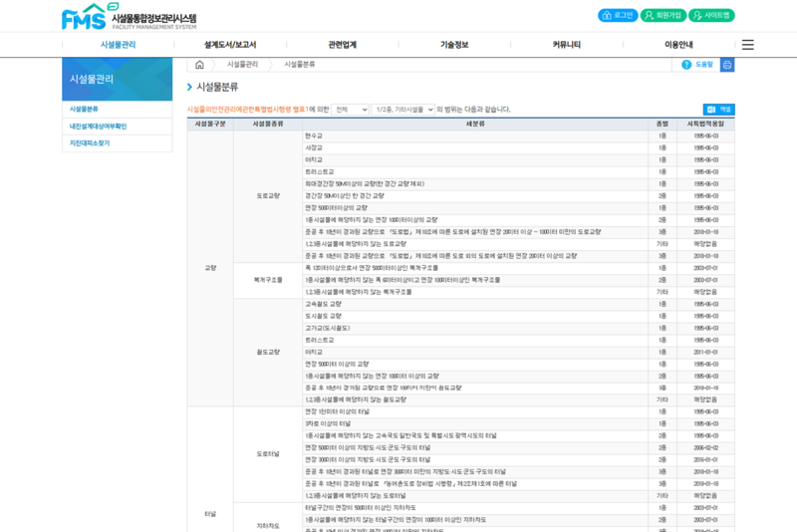Open the 사이트맵 sitemap button
Viewport: 797px width, 532px height.
click(x=711, y=15)
